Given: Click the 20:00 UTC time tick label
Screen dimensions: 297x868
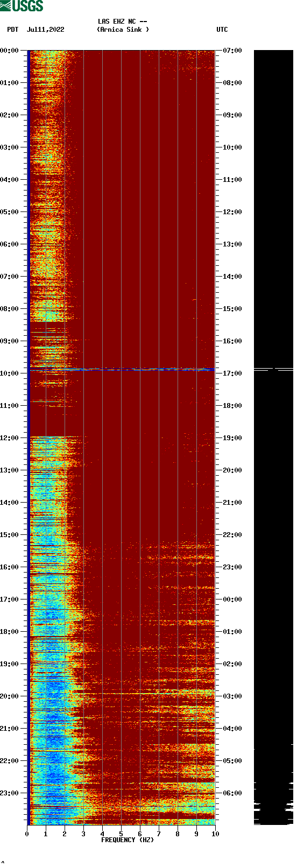Looking at the screenshot, I should coord(232,470).
